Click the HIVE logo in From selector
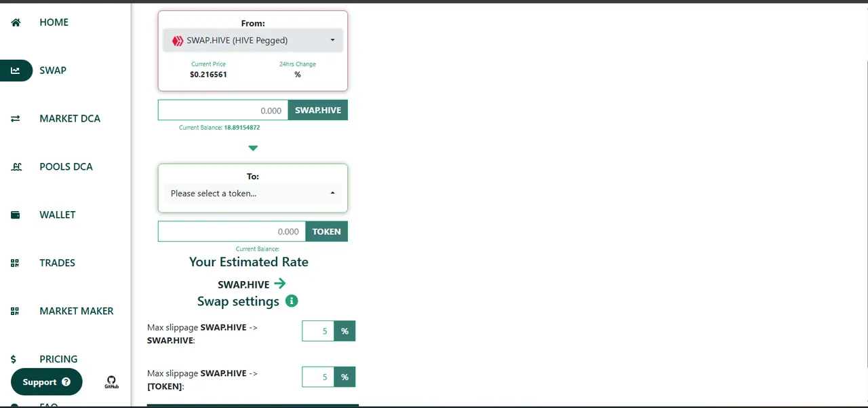Image resolution: width=868 pixels, height=408 pixels. pyautogui.click(x=178, y=41)
